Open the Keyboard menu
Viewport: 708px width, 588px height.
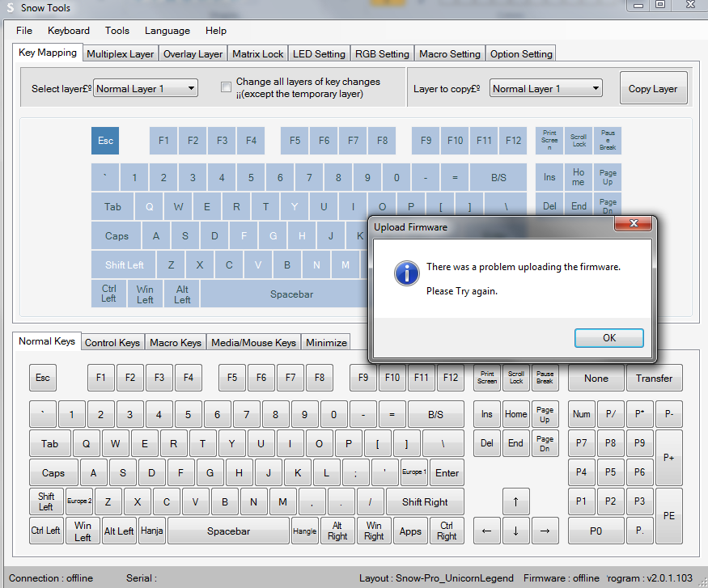tap(69, 31)
